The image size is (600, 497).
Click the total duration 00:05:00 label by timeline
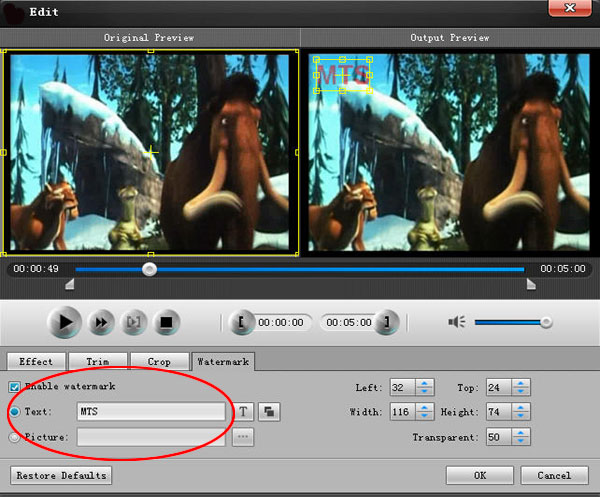point(563,269)
